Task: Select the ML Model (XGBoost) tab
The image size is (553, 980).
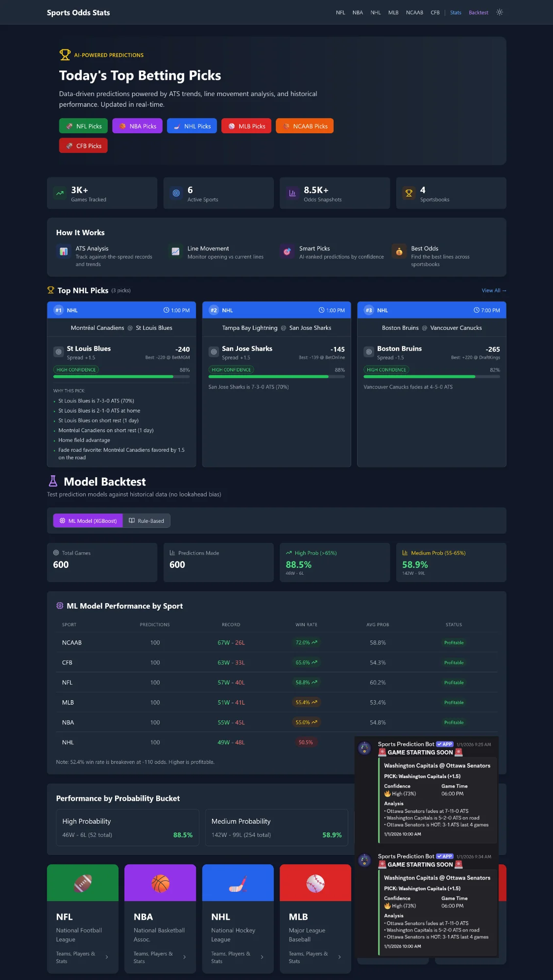Action: coord(88,520)
